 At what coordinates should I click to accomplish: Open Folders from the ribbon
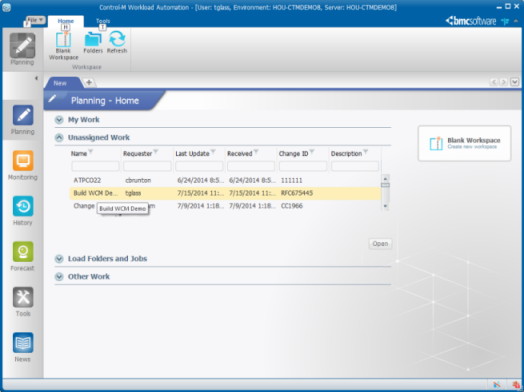[x=93, y=42]
